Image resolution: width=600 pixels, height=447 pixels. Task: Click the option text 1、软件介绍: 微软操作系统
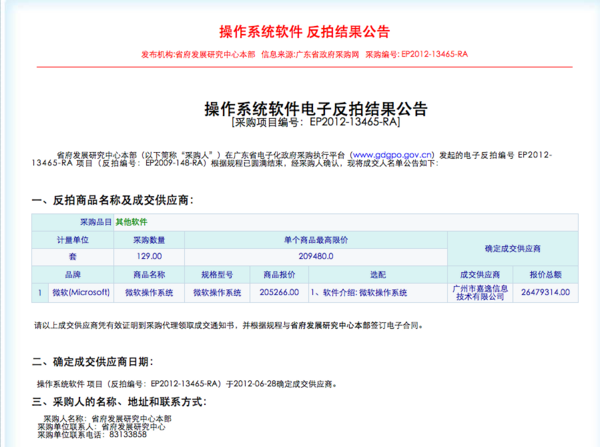(359, 293)
